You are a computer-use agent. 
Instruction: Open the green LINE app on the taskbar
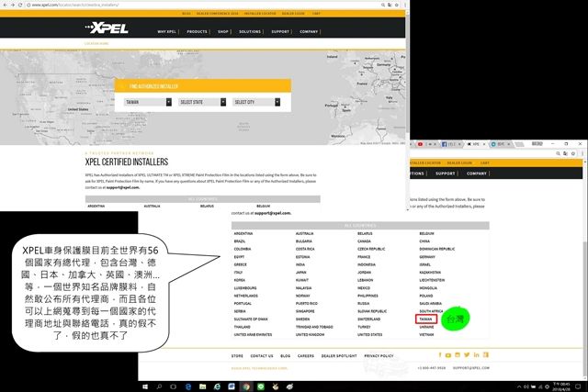point(261,386)
